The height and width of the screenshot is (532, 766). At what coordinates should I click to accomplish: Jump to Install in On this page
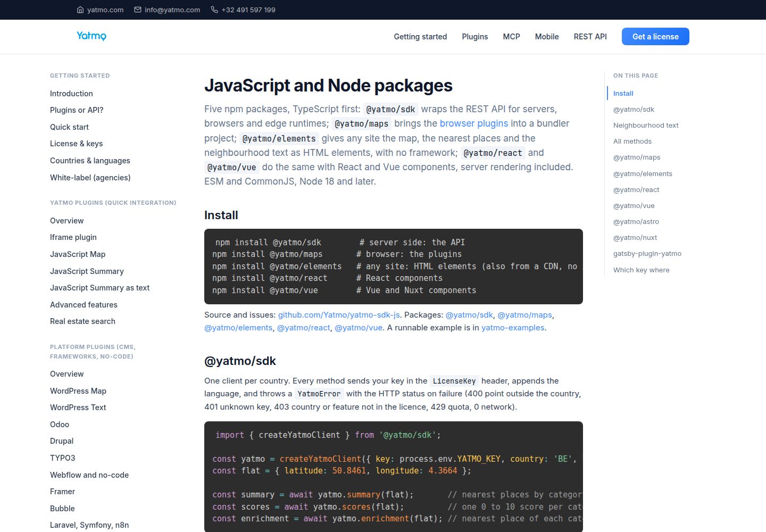pos(623,94)
